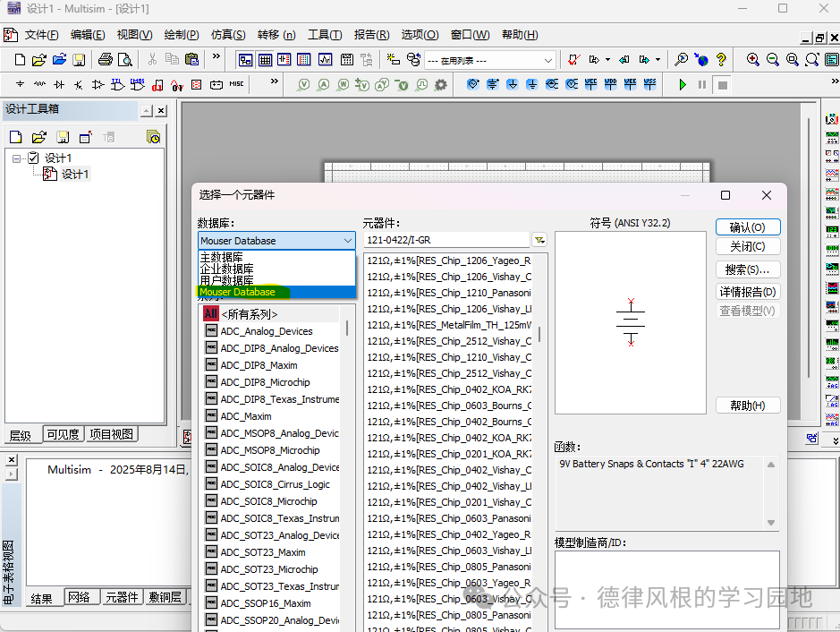This screenshot has height=632, width=840.
Task: Open the Multisim help question icon
Action: pyautogui.click(x=721, y=59)
